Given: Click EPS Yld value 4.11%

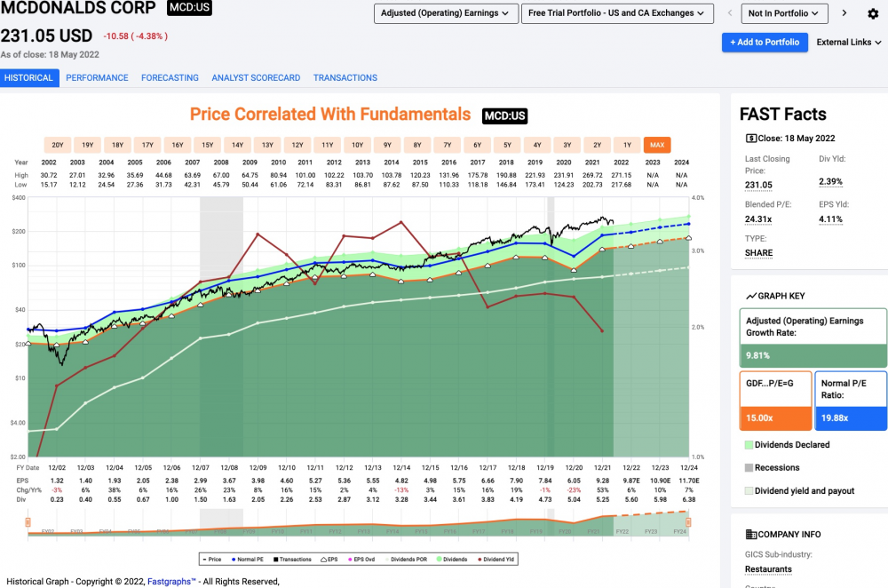Looking at the screenshot, I should click(x=830, y=219).
